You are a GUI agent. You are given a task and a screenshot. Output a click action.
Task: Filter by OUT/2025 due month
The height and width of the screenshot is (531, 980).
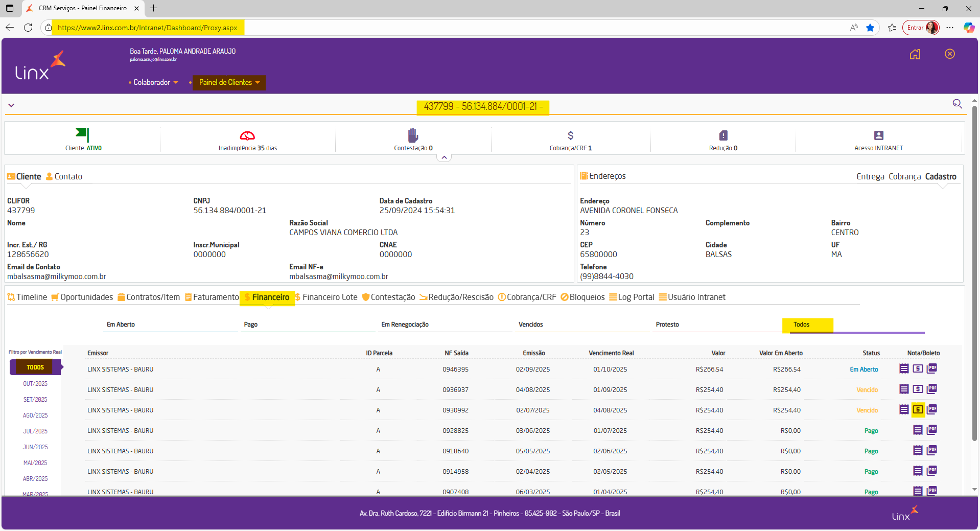[x=35, y=383]
